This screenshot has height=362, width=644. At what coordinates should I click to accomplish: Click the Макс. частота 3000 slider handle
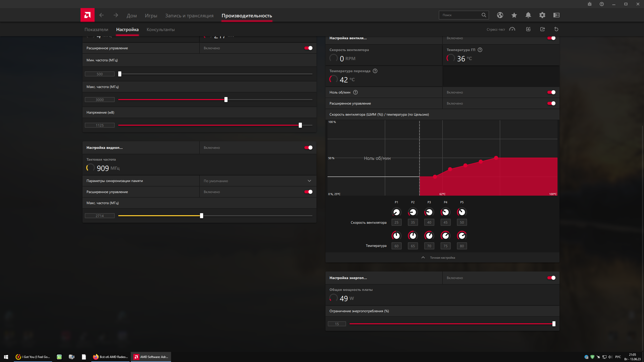(226, 100)
